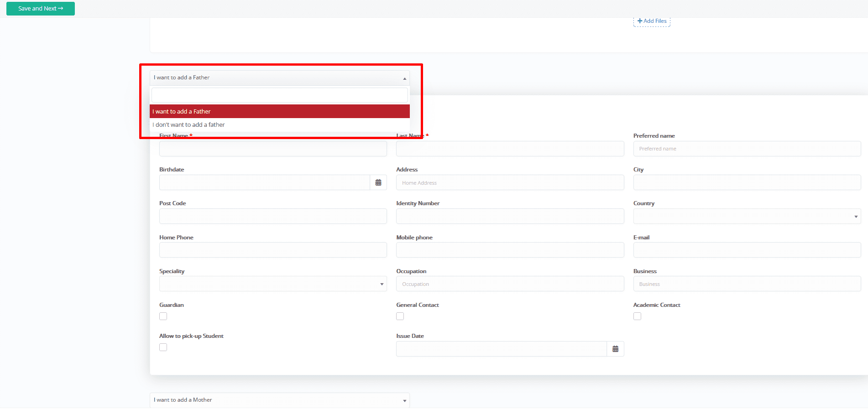Viewport: 868px width, 409px height.
Task: Focus the E-mail field
Action: (747, 250)
